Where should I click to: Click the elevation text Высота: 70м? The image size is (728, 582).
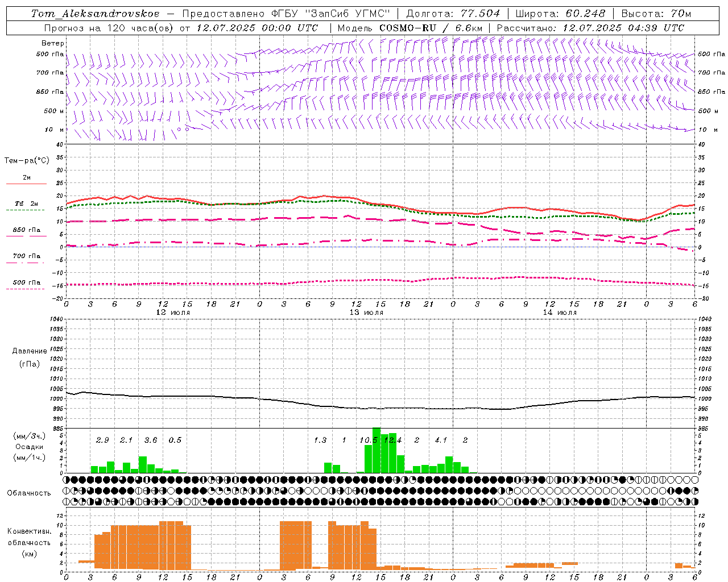pyautogui.click(x=656, y=14)
